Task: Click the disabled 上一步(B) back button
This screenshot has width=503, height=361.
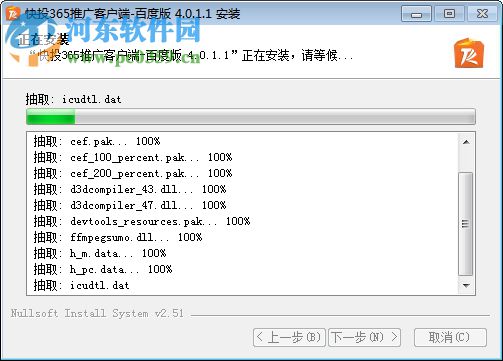Action: coord(289,337)
